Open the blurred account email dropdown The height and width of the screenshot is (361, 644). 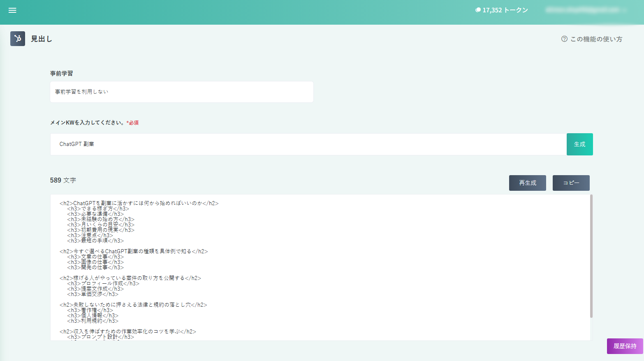(586, 10)
